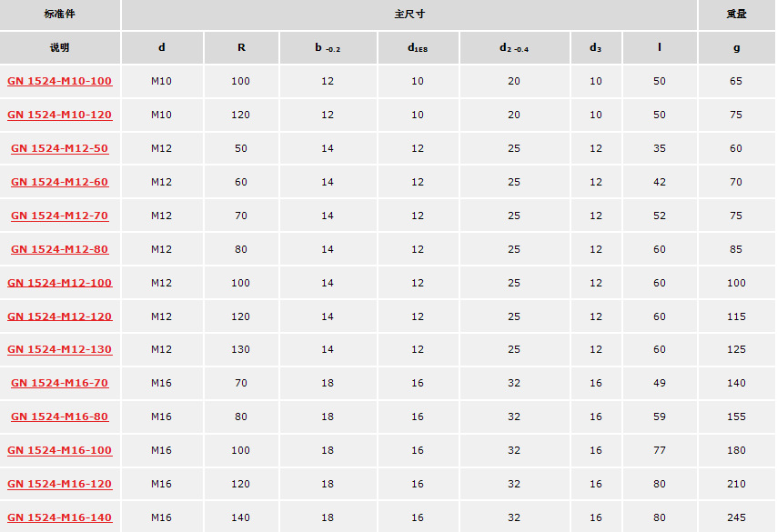Click the 说明 header cell

point(59,47)
